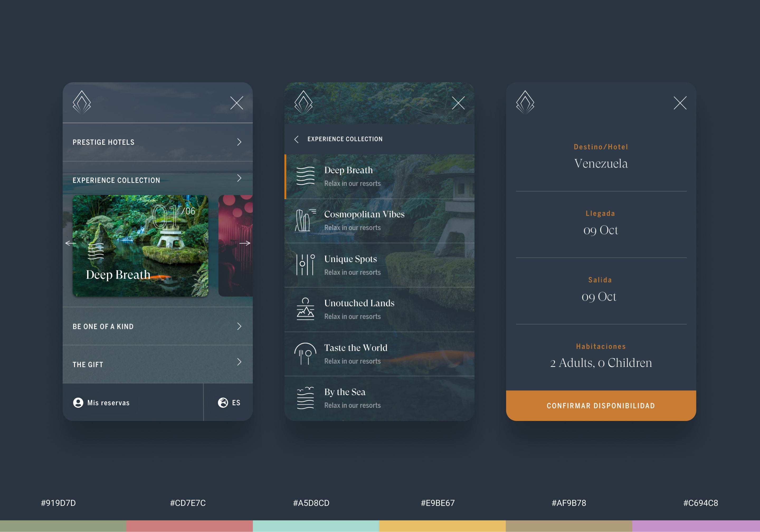Screen dimensions: 760x532
Task: Expand the BE ONE OF A KIND section
Action: (x=157, y=326)
